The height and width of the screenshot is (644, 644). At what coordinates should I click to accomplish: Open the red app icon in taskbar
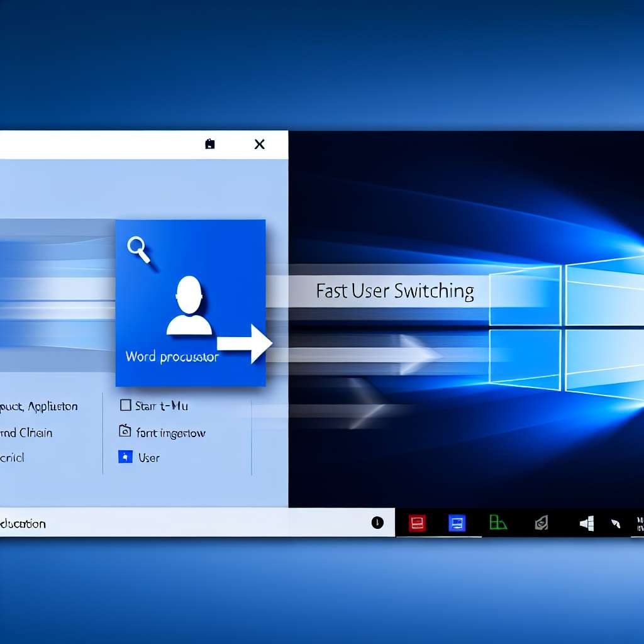tap(417, 523)
